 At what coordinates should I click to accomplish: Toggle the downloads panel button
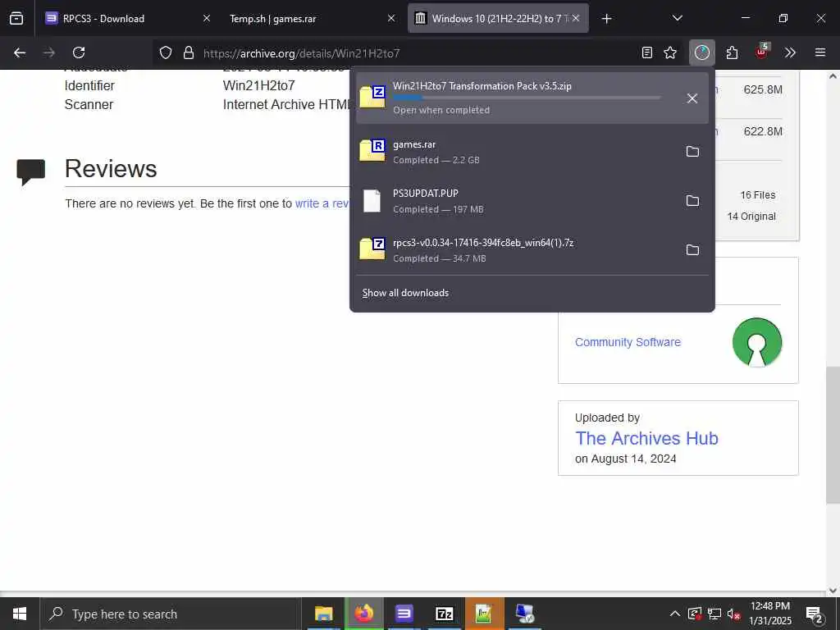tap(702, 52)
